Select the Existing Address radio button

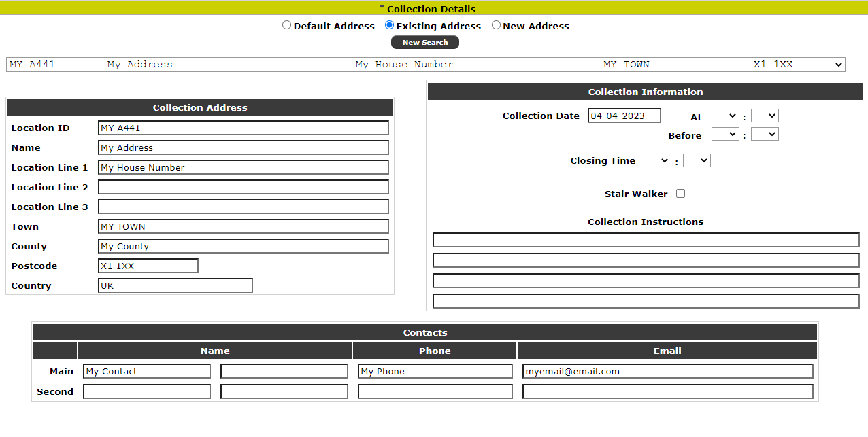[389, 25]
